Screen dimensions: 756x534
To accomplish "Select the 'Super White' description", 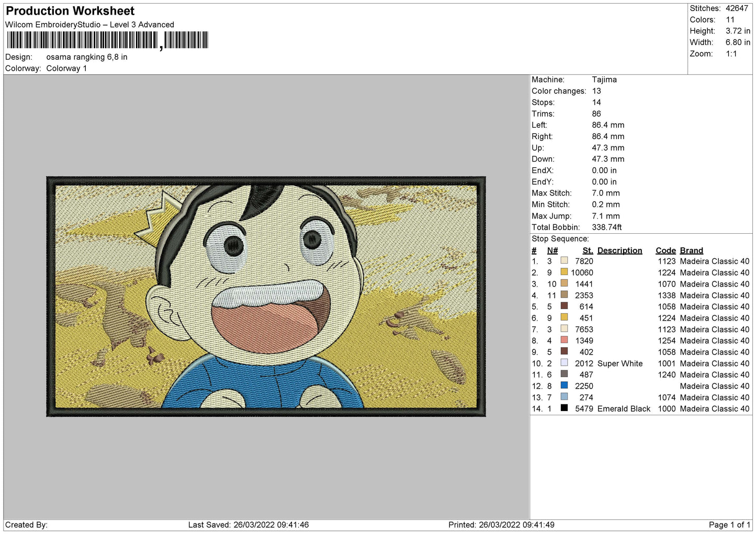I will coord(620,363).
